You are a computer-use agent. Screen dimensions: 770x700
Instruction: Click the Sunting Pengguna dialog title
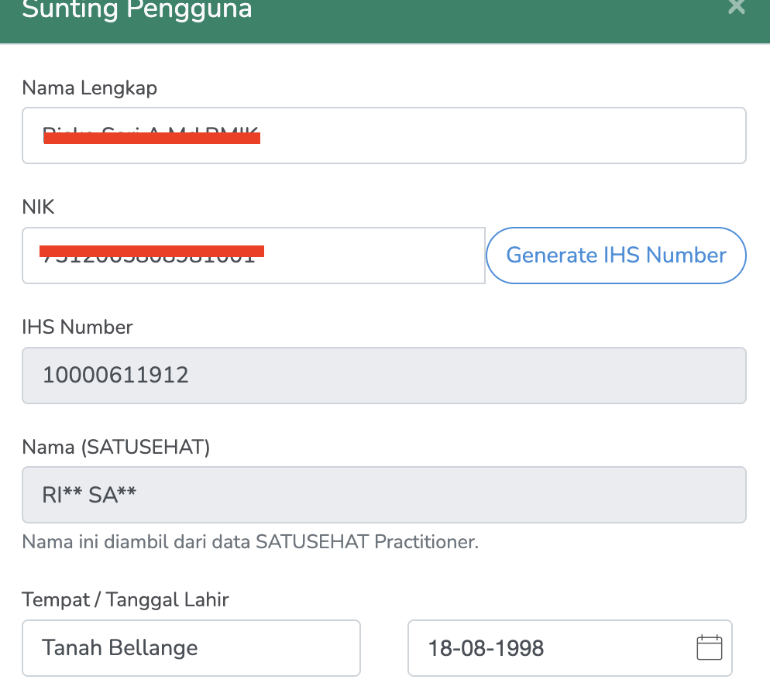pos(136,11)
